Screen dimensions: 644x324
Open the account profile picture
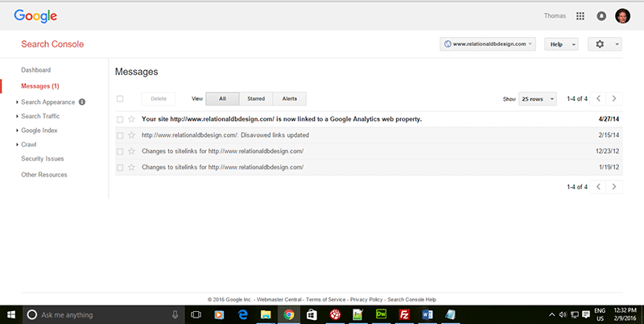622,16
